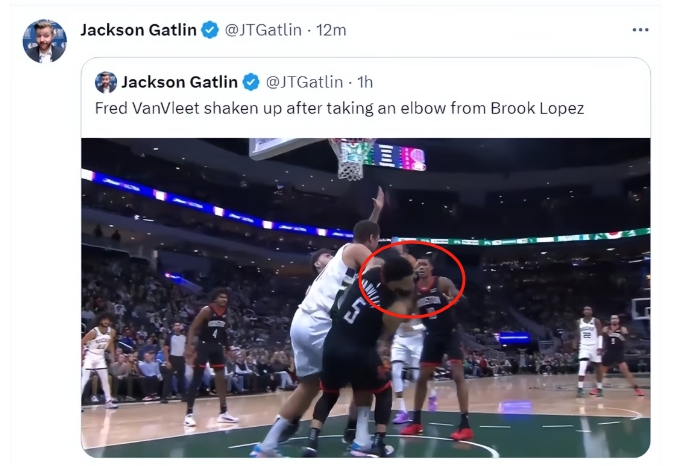The height and width of the screenshot is (467, 689).
Task: Click the verified badge inside the quoted tweet
Action: (x=251, y=82)
